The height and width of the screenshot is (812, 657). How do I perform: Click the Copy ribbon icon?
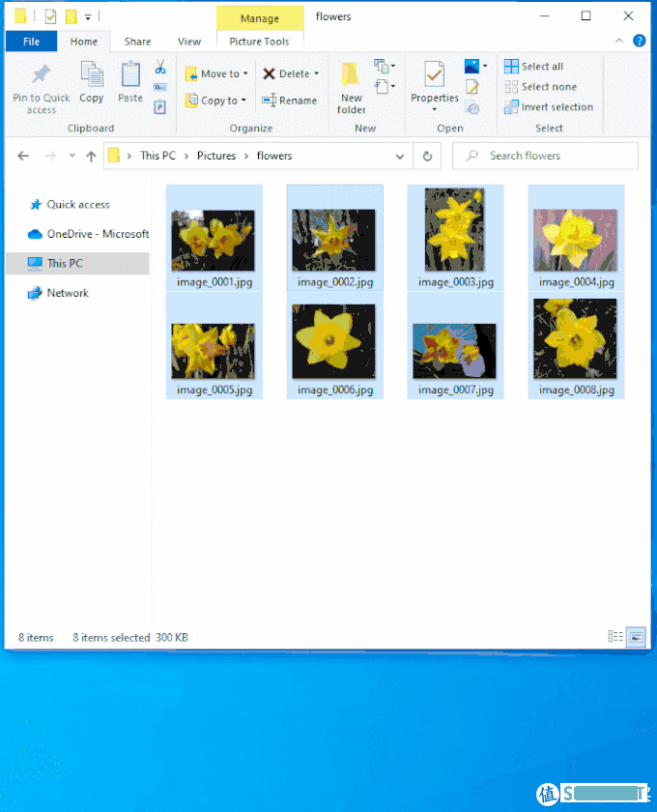(x=92, y=74)
